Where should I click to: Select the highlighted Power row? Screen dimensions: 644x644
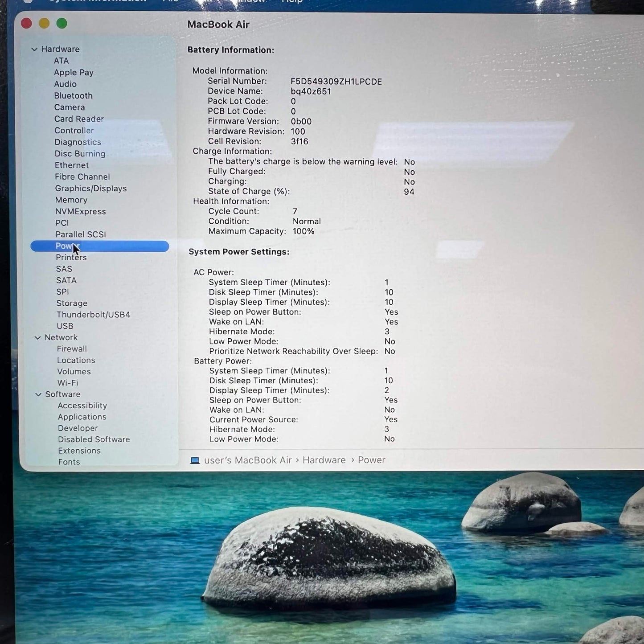pos(99,246)
